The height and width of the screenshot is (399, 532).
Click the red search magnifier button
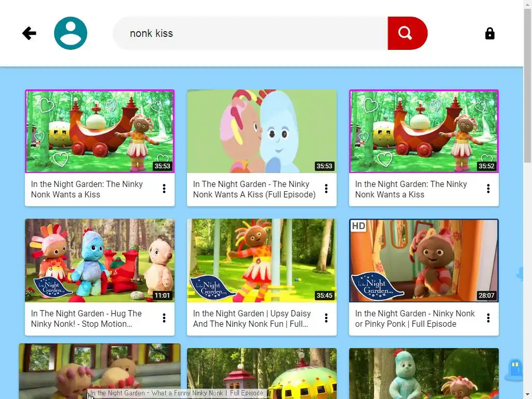407,33
